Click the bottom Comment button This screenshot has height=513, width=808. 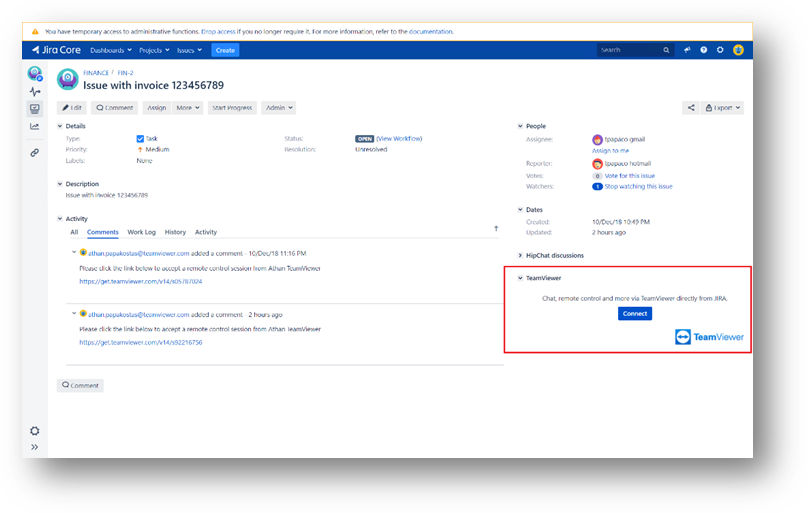tap(80, 385)
